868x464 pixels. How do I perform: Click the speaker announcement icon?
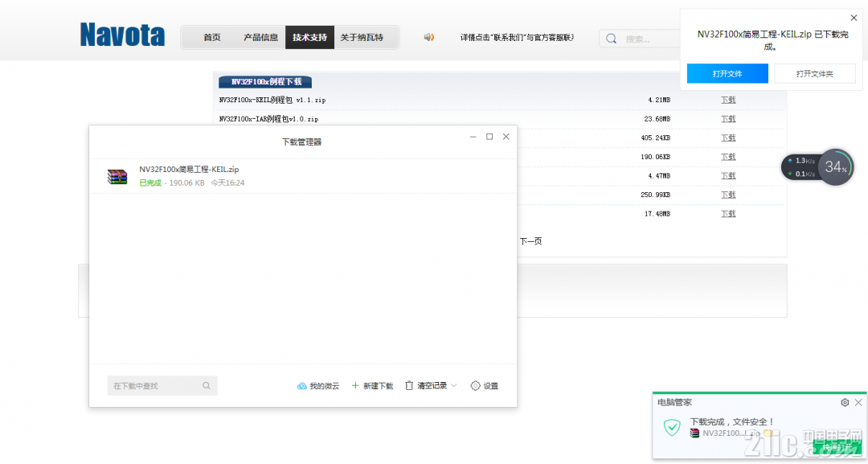[429, 37]
